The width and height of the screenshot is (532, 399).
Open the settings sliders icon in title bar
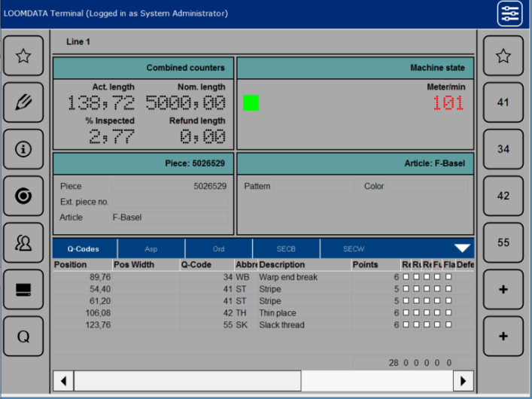click(x=509, y=14)
